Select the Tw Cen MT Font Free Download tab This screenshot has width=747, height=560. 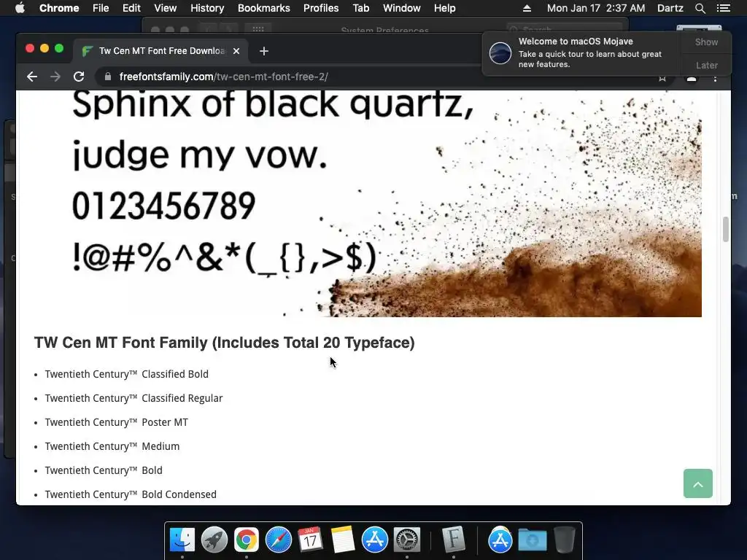[x=160, y=51]
